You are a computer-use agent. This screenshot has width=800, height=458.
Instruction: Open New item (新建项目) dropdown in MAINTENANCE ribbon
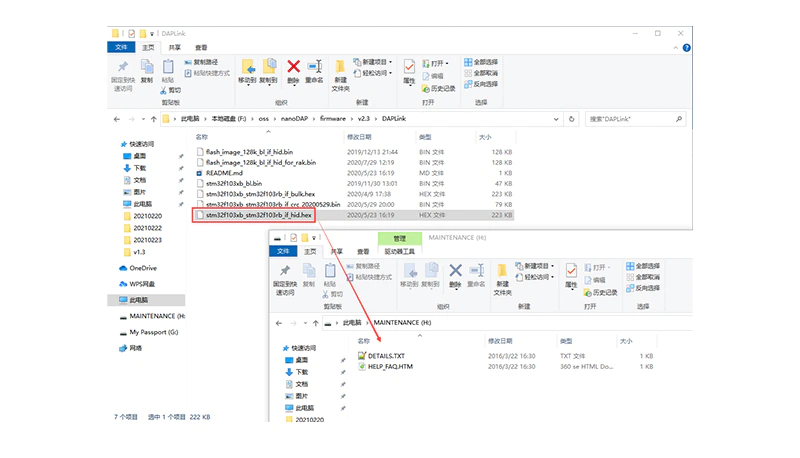coord(535,266)
